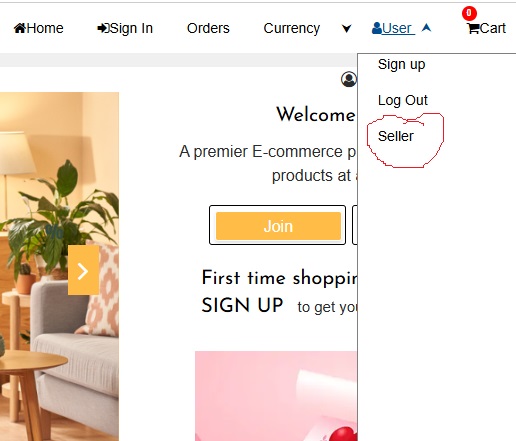Click the pink promotional banner image
Image resolution: width=516 pixels, height=441 pixels.
pos(276,396)
